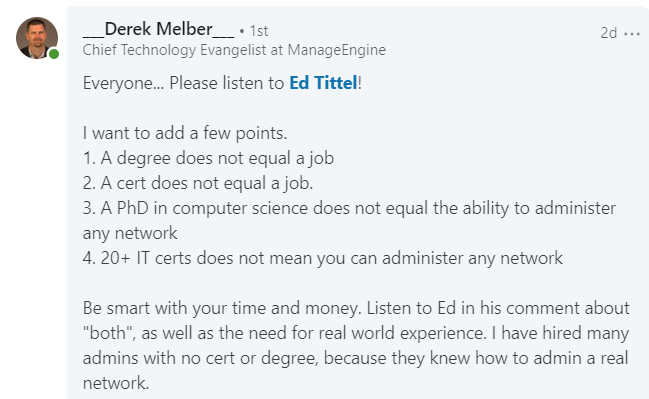Viewport: 649px width, 399px height.
Task: Click the quoted word "both"
Action: pos(108,333)
